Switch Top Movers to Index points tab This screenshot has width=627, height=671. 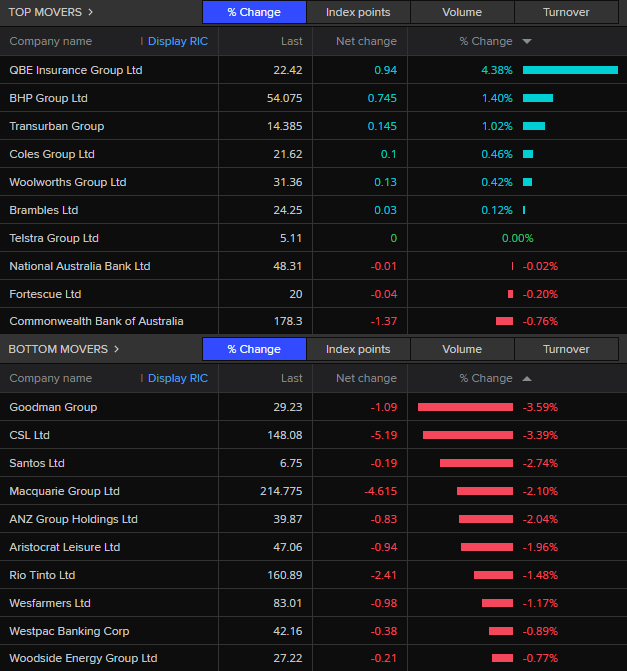tap(358, 12)
